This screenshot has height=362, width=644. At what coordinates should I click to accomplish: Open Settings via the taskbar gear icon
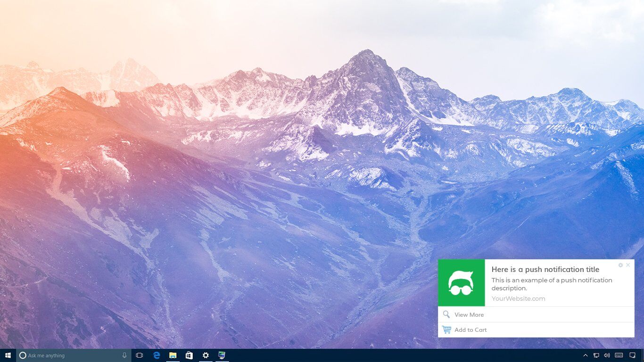pos(206,355)
